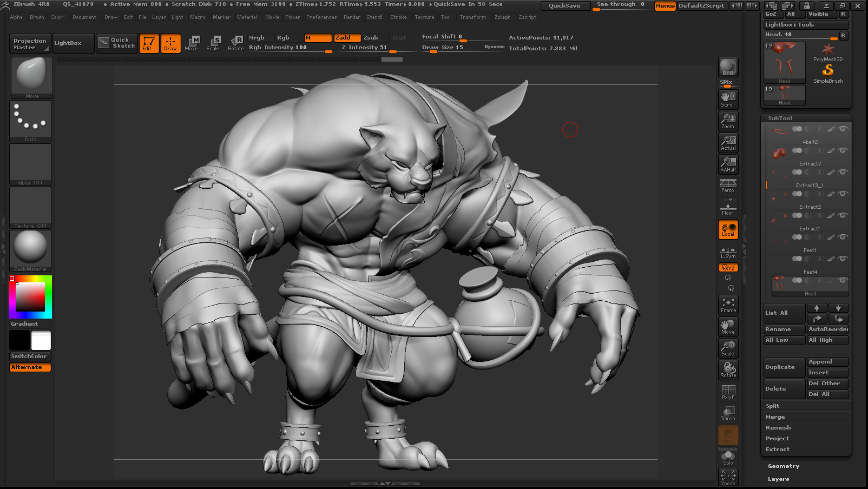Toggle the Alternate button

pos(30,367)
